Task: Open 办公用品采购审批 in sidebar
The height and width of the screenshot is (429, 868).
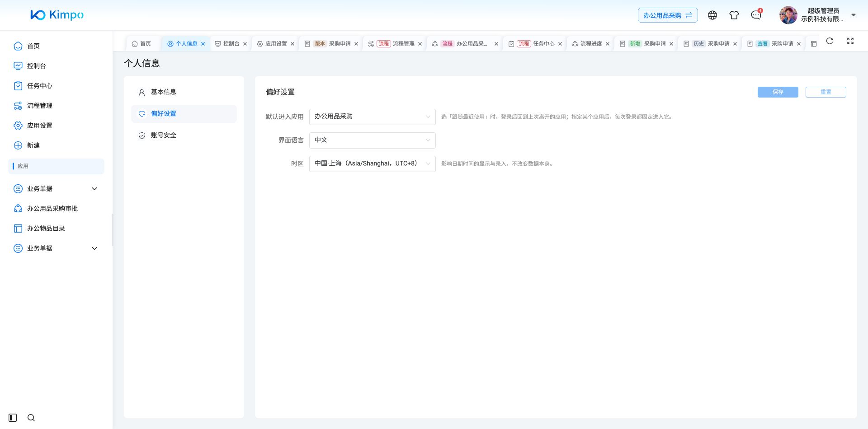Action: [x=57, y=209]
